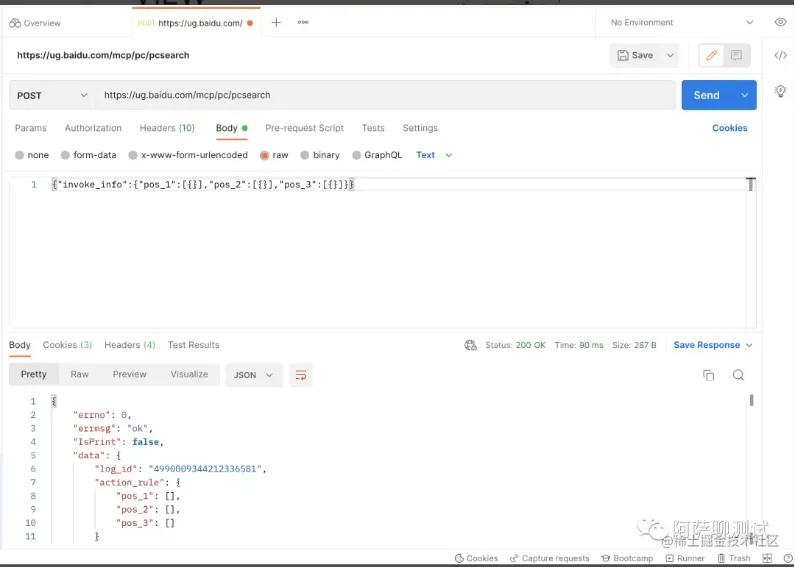Select the none body type
The image size is (795, 567).
click(32, 155)
